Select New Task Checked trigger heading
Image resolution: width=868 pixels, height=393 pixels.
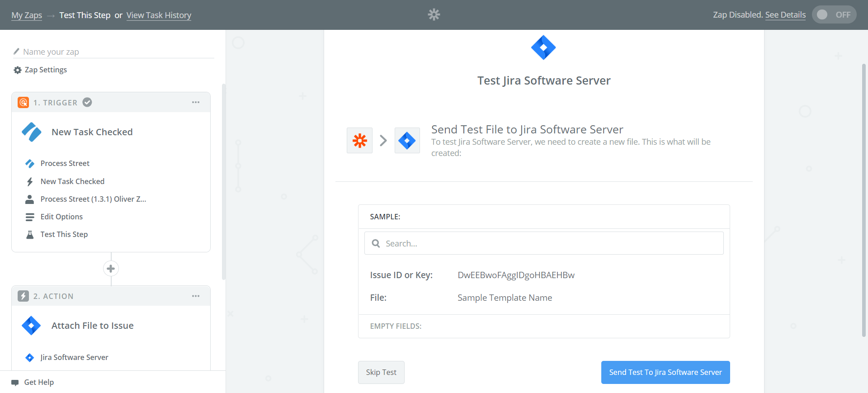92,132
